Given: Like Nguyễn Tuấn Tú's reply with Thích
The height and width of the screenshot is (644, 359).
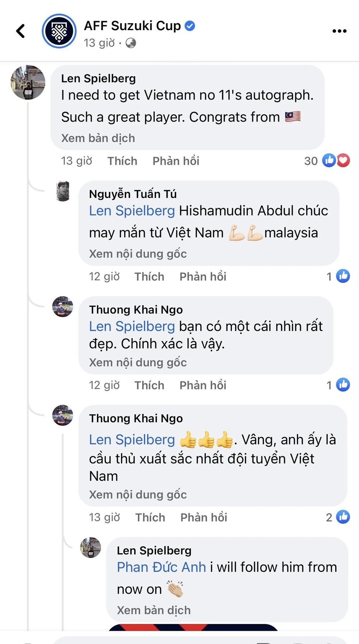Looking at the screenshot, I should pyautogui.click(x=149, y=276).
